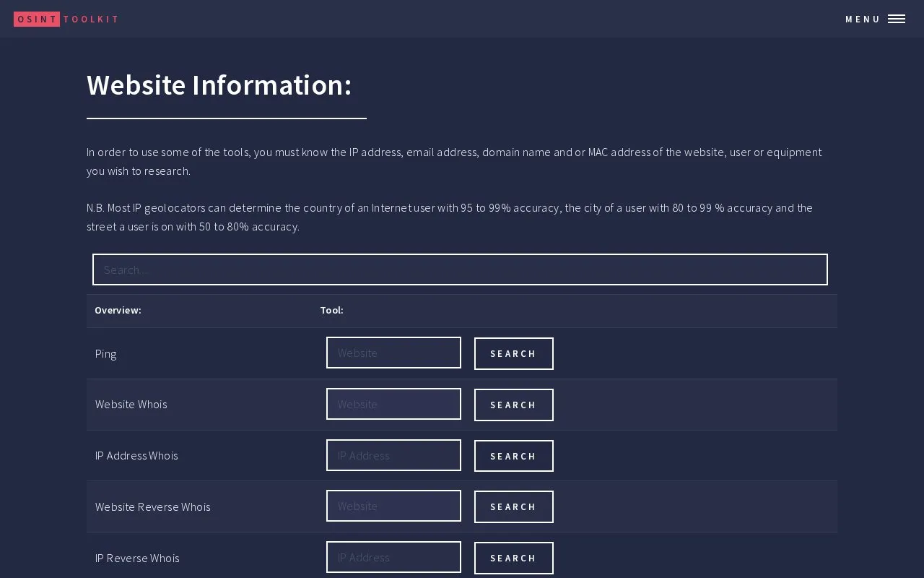The height and width of the screenshot is (578, 924).
Task: Click the Overview: column header
Action: [118, 310]
